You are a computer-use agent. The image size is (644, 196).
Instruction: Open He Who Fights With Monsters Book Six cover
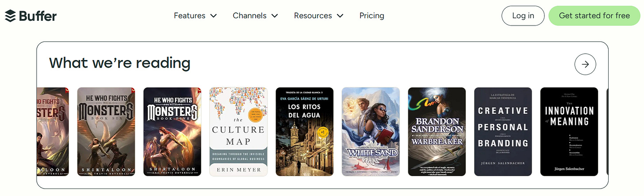[x=106, y=132]
